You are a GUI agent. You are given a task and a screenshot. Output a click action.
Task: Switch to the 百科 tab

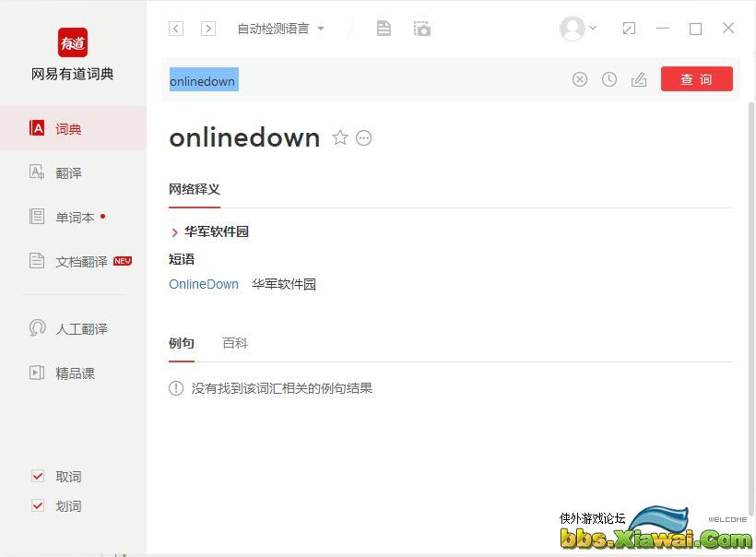point(235,343)
